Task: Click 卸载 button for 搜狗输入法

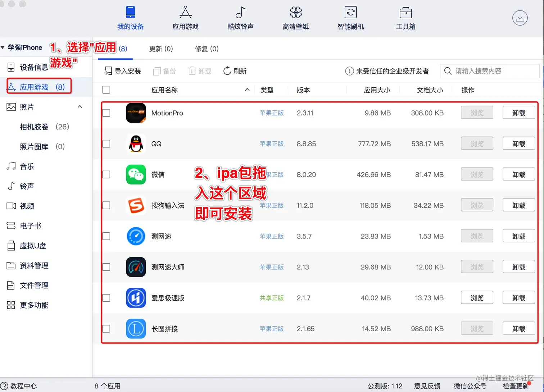Action: click(x=519, y=205)
